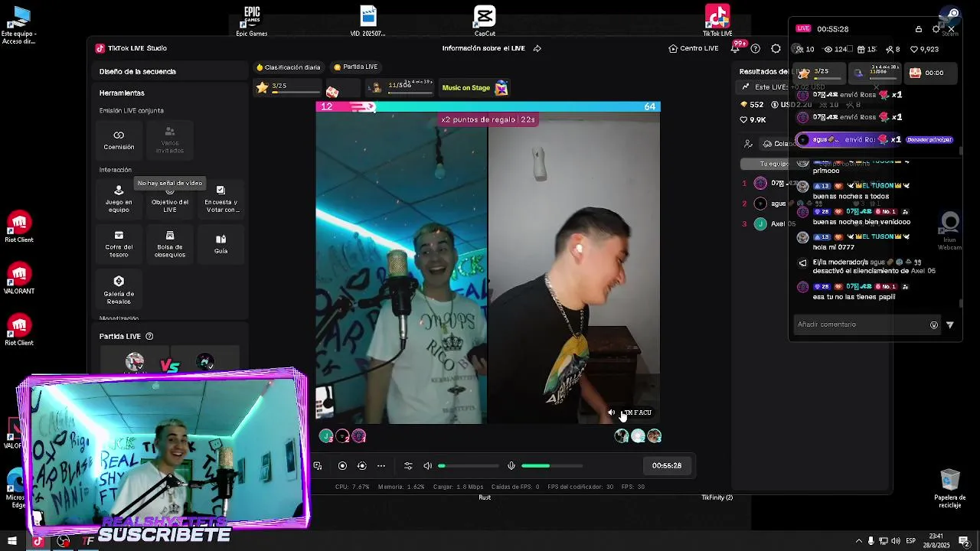
Task: Click the 00:56:28 stream timer button
Action: click(667, 465)
